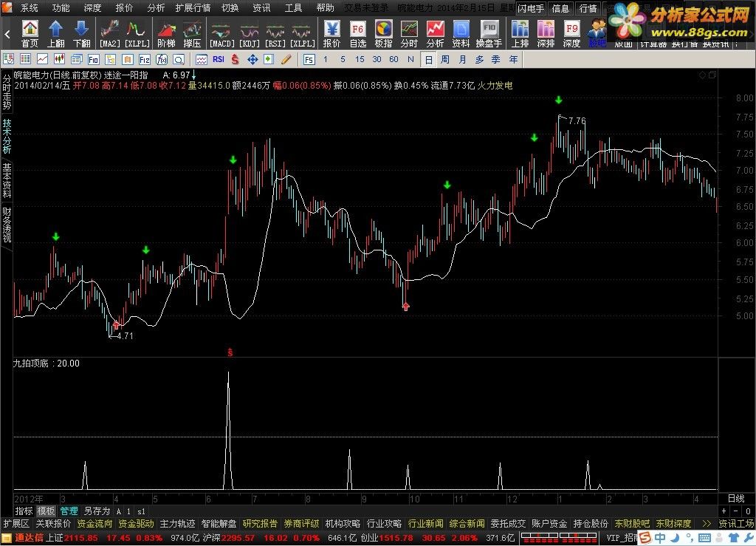Apply the [RSI] indicator in top toolbar
Viewport: 756px width, 546px height.
coord(275,33)
